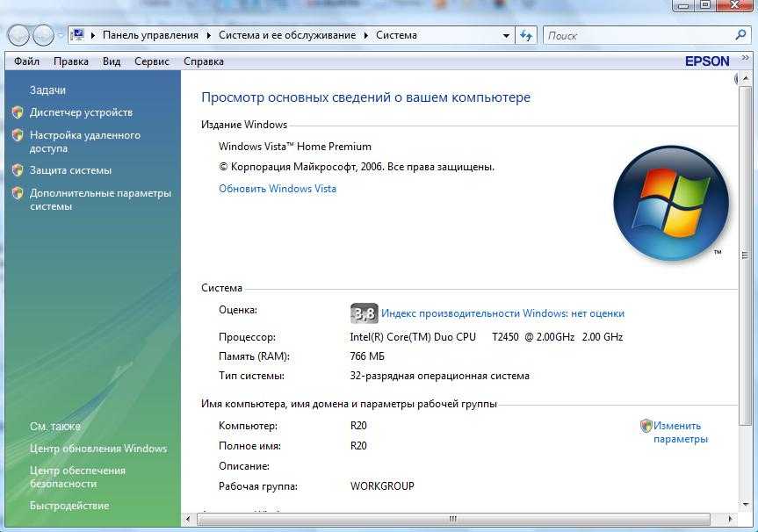Open Центр обновления Windows link
The width and height of the screenshot is (758, 532).
click(98, 449)
